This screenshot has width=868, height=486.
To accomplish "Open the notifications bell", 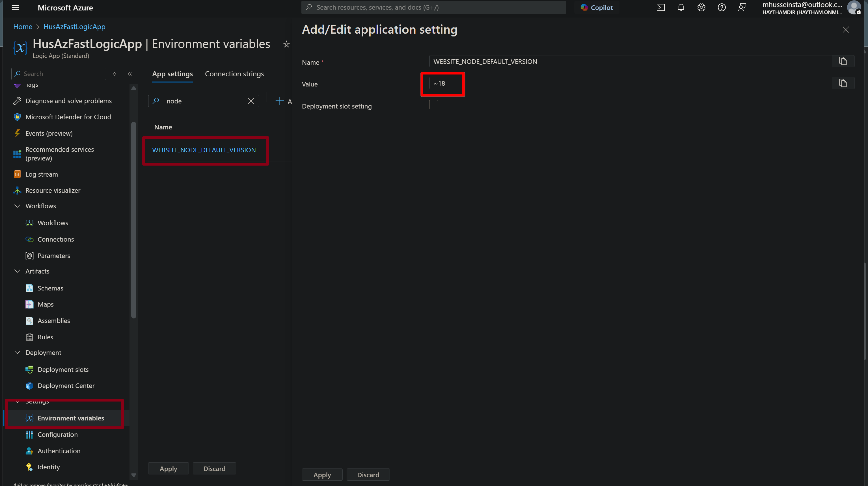I will coord(681,7).
